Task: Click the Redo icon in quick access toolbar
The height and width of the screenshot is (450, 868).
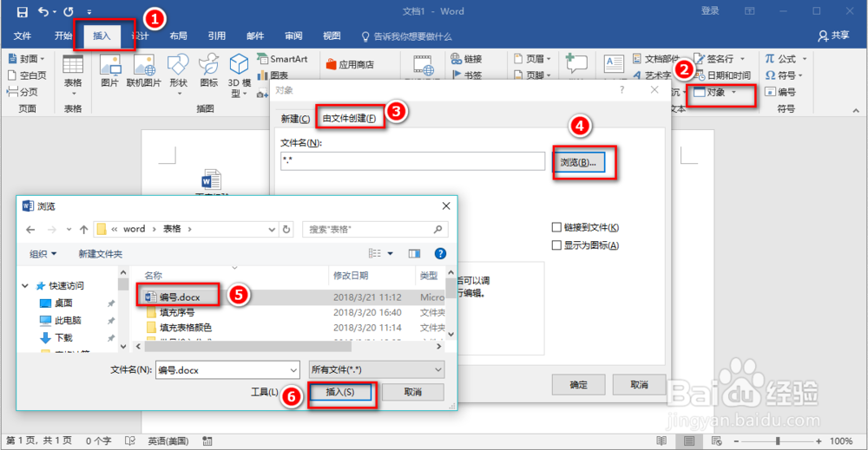Action: coord(69,11)
